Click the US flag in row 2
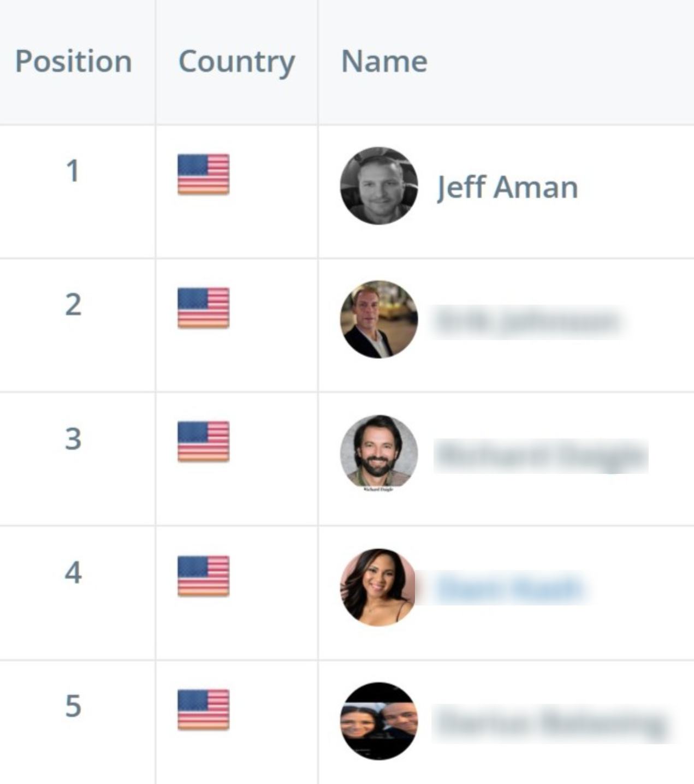Viewport: 694px width, 784px height. (x=203, y=308)
